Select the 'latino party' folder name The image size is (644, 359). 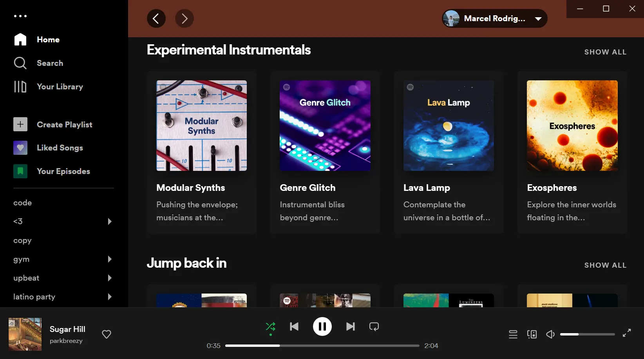click(34, 297)
